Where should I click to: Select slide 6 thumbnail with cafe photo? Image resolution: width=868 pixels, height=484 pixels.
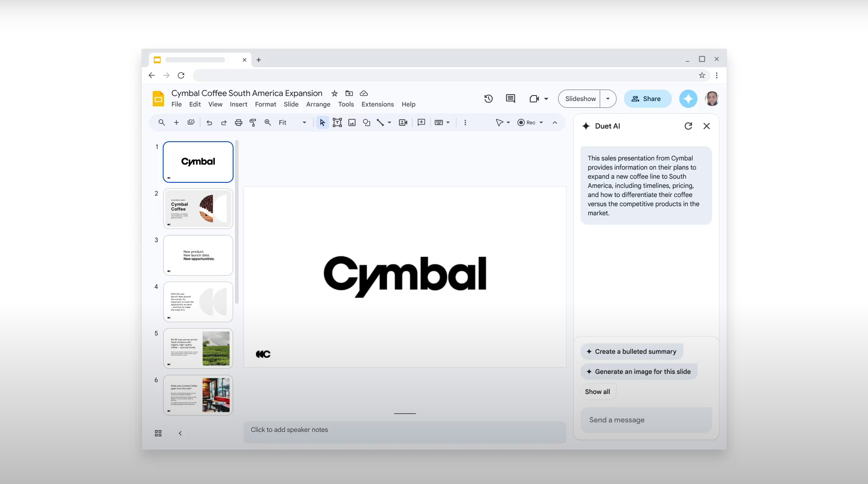click(198, 395)
